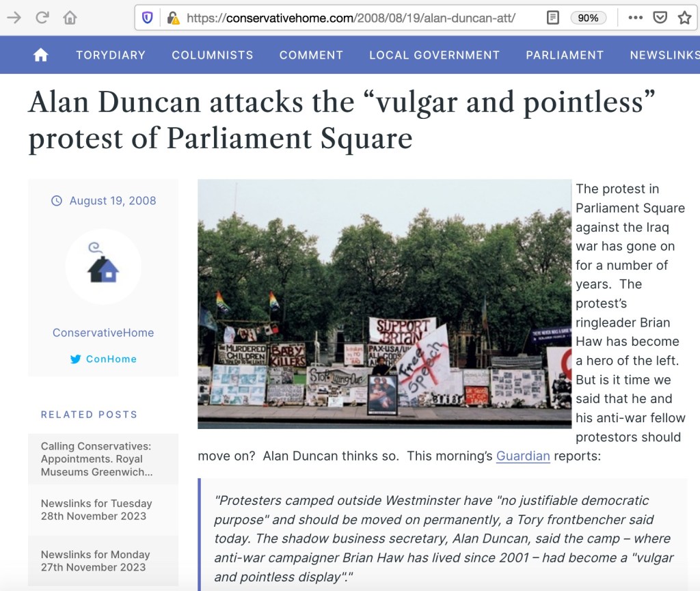Go to the browser home page icon

(x=70, y=18)
